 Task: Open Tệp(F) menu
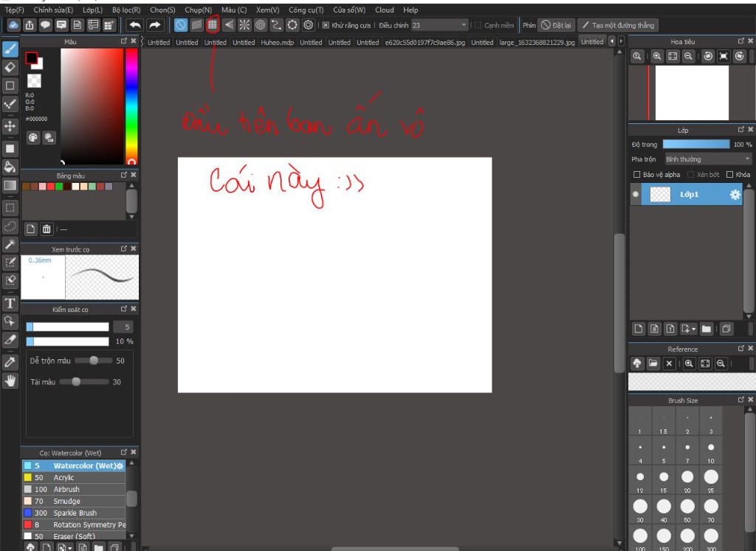[x=14, y=10]
